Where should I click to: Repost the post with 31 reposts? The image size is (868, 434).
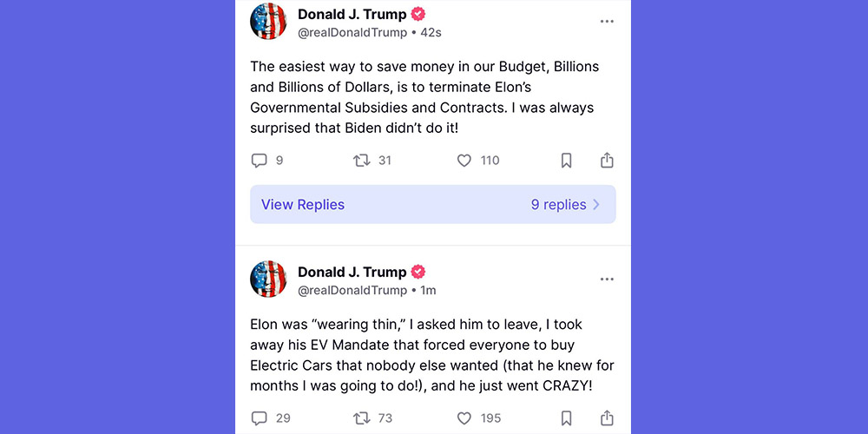point(362,161)
